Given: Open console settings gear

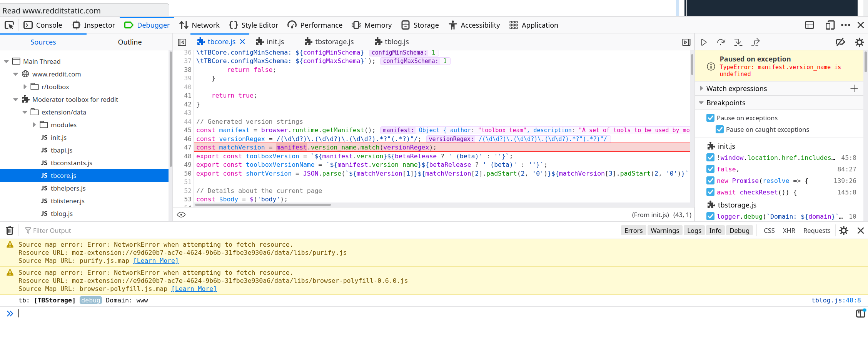Looking at the screenshot, I should point(844,231).
